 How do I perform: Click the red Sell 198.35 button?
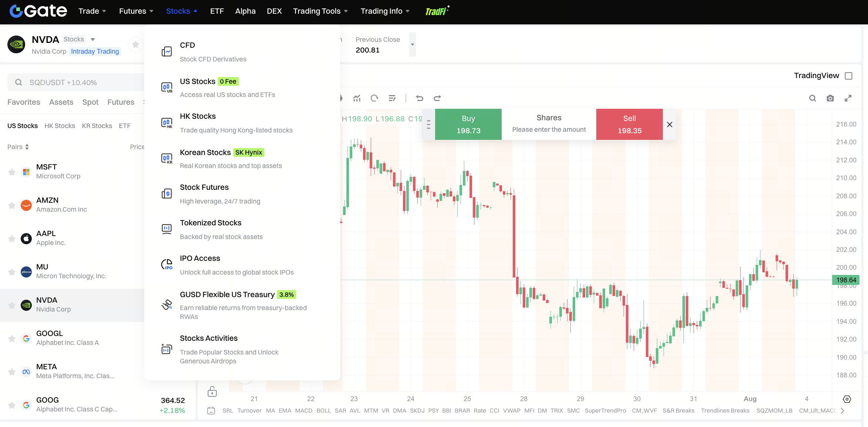pyautogui.click(x=630, y=124)
